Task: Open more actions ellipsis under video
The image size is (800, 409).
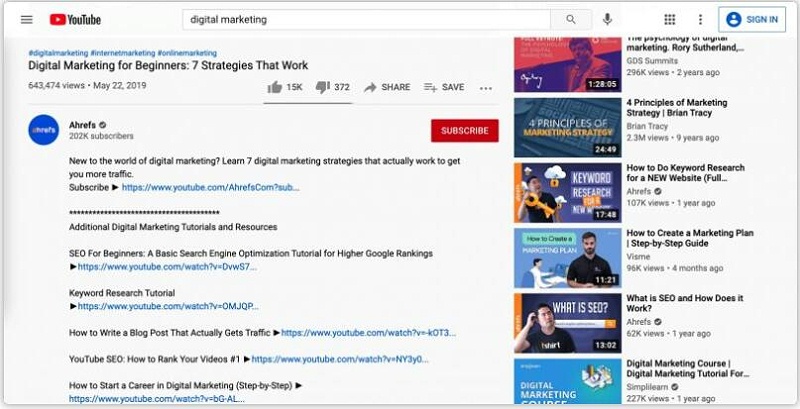Action: tap(486, 87)
